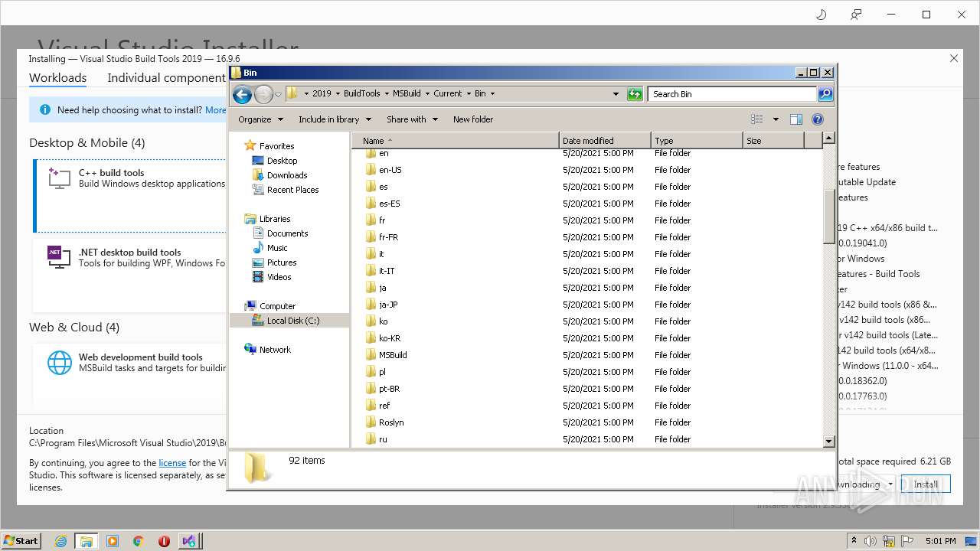This screenshot has height=551, width=980.
Task: Select the pt-BR folder row
Action: pos(586,389)
